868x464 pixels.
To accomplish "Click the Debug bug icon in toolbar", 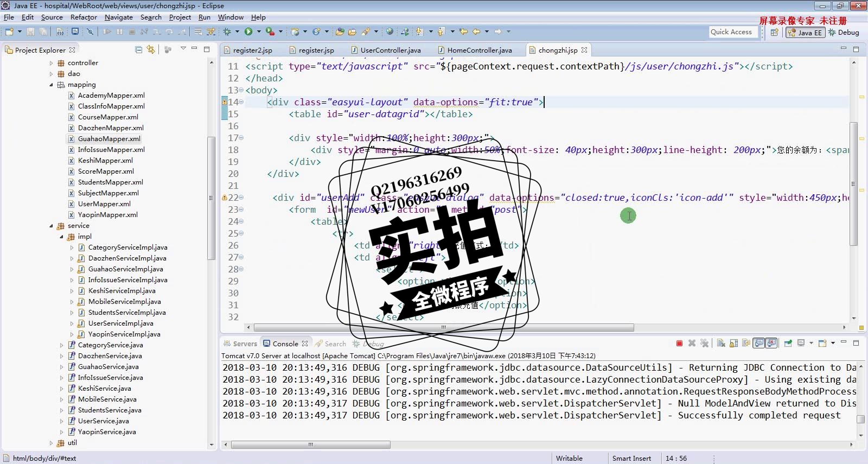I will (x=227, y=31).
